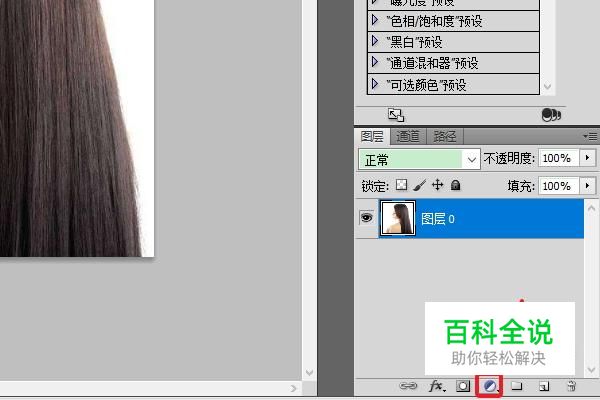Click the 图层 0 layer thumbnail

coord(398,218)
